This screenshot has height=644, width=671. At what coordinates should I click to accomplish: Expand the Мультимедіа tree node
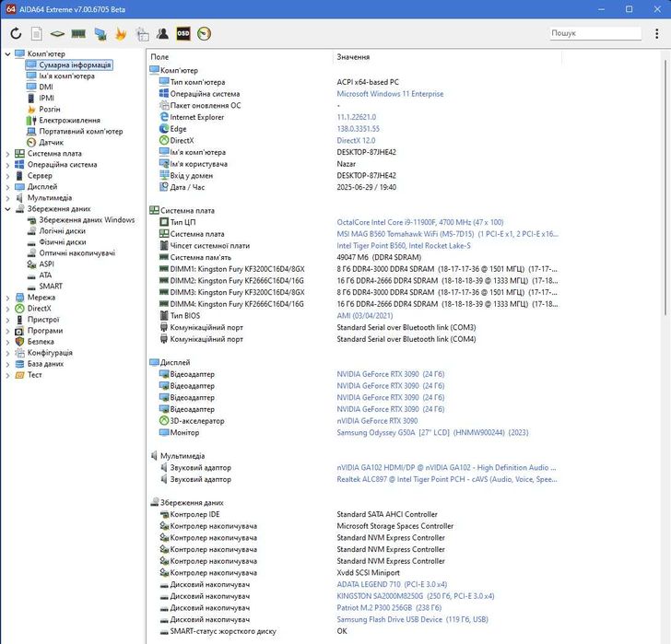click(7, 198)
